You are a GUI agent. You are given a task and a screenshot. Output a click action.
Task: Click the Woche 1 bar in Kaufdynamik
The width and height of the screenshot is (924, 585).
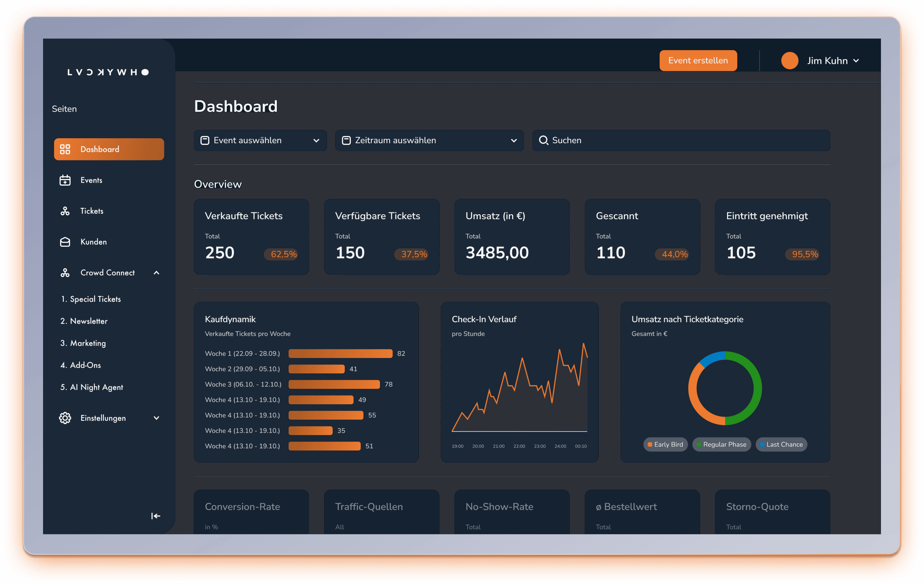(340, 354)
